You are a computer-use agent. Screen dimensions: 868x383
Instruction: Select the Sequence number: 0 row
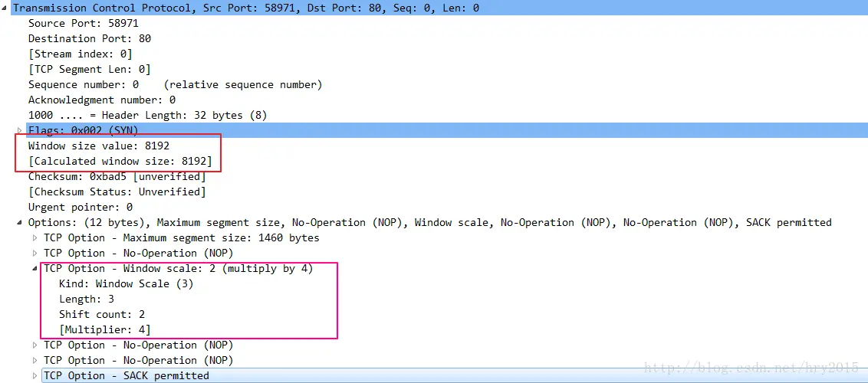pos(175,84)
